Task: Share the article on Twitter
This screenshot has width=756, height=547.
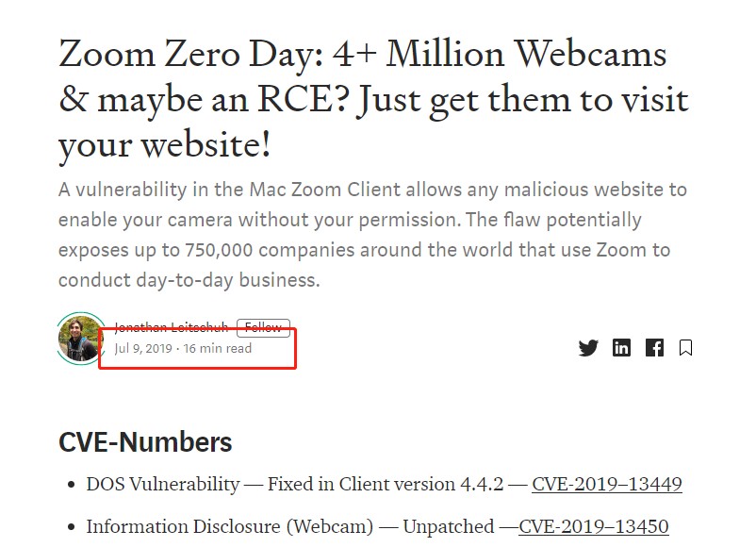Action: pyautogui.click(x=588, y=348)
